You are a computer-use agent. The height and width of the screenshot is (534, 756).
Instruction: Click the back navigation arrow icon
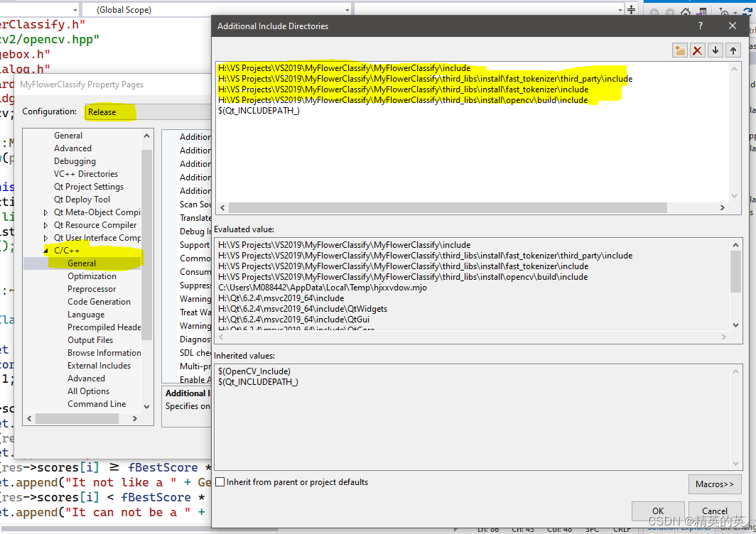[x=654, y=11]
